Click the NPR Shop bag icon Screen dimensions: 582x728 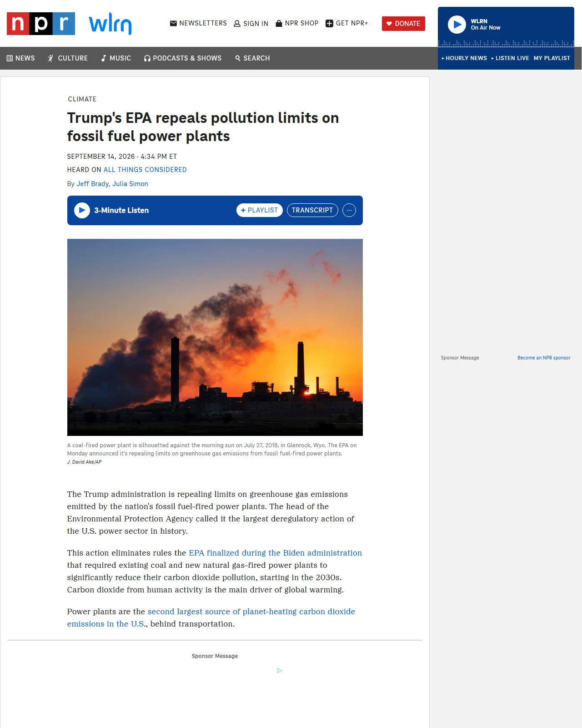(279, 23)
